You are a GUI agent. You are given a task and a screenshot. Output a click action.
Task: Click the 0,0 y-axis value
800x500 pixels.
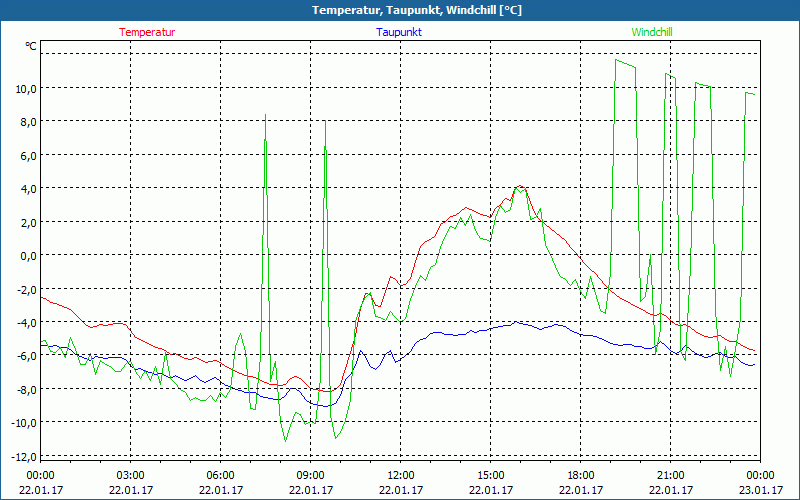pos(28,256)
